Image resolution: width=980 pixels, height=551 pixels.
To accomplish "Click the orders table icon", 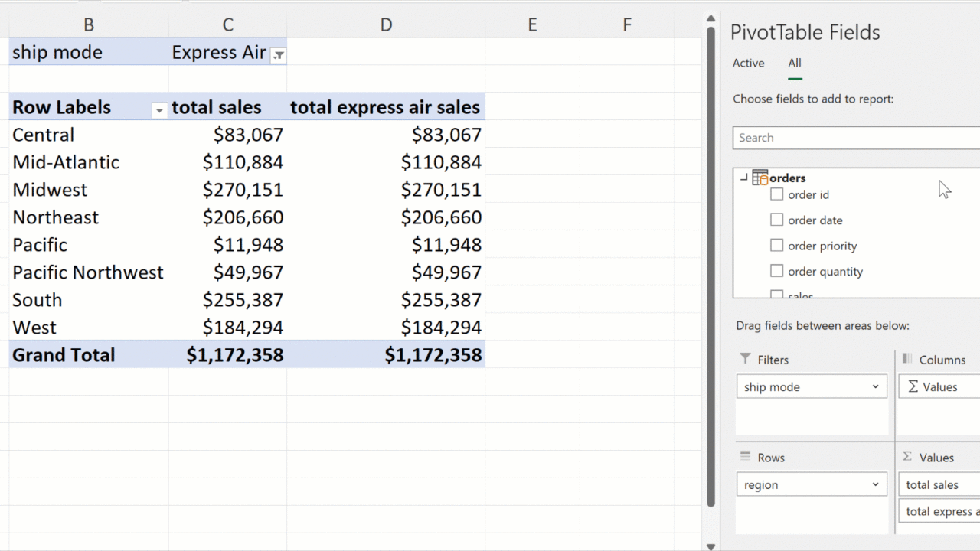I will click(x=759, y=178).
